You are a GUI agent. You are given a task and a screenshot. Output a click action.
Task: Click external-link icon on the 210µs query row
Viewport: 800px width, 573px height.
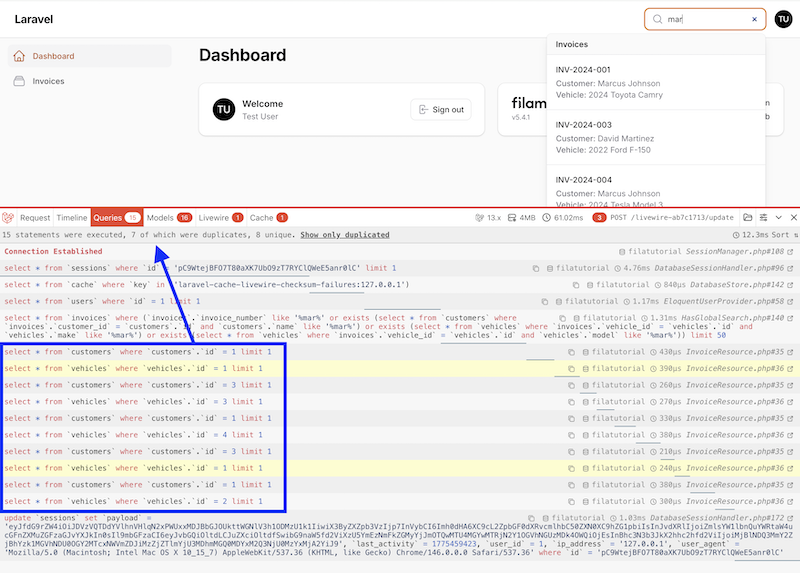790,452
